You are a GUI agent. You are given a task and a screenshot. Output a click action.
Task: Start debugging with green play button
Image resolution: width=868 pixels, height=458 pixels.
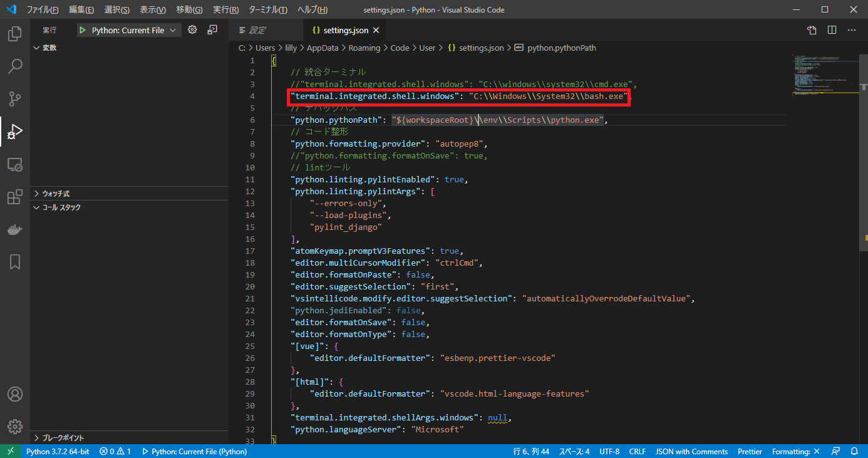(83, 30)
